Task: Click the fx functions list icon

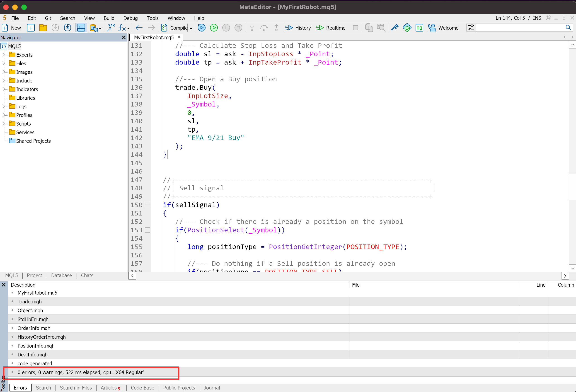Action: point(122,28)
